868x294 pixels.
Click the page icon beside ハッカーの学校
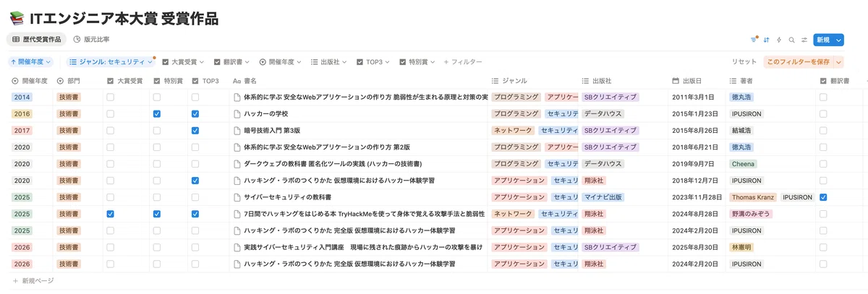pyautogui.click(x=237, y=114)
